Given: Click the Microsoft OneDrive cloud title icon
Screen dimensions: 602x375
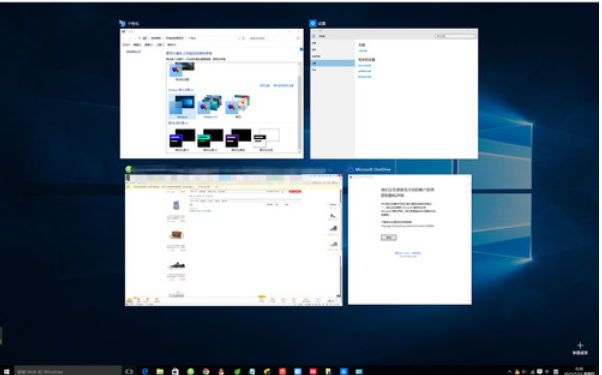Looking at the screenshot, I should 350,169.
